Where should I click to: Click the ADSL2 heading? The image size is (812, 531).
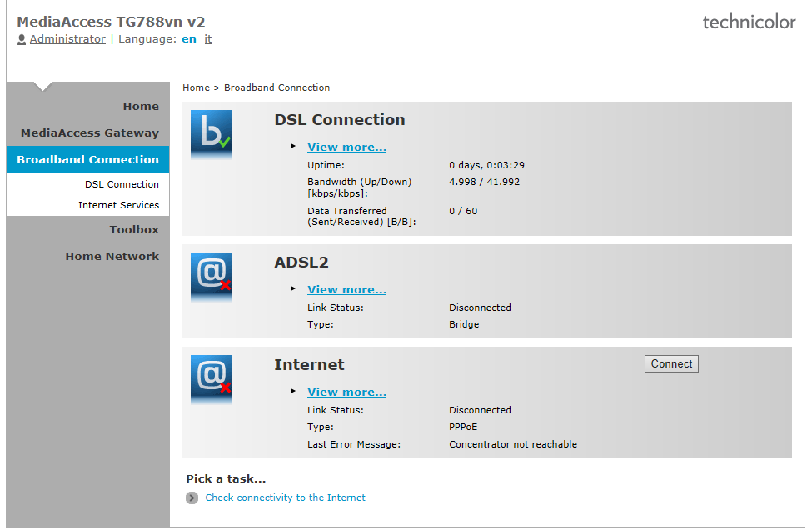click(301, 263)
